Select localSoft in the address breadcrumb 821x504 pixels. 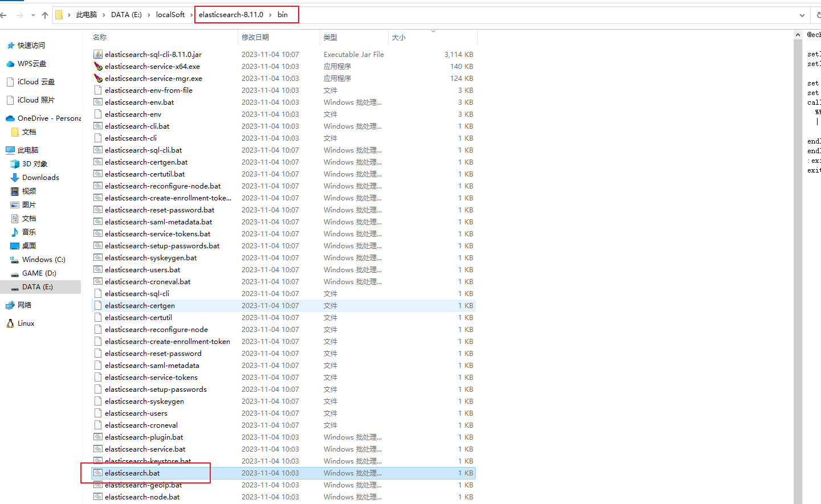click(x=170, y=15)
